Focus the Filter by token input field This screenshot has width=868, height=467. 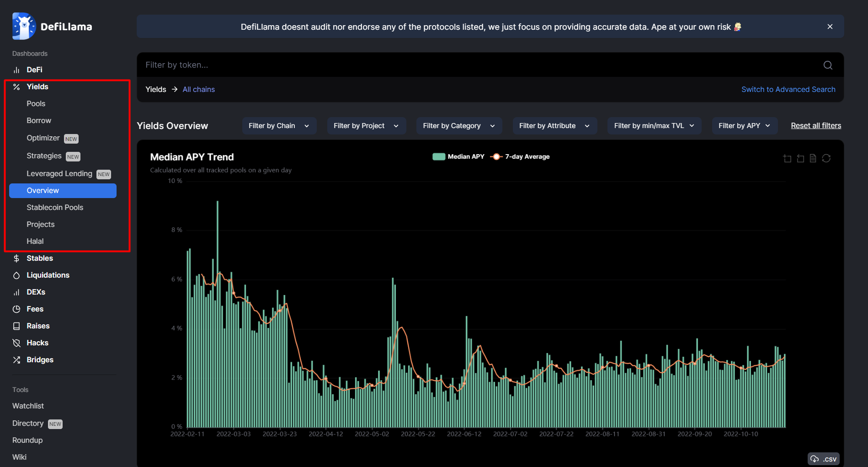[457, 65]
